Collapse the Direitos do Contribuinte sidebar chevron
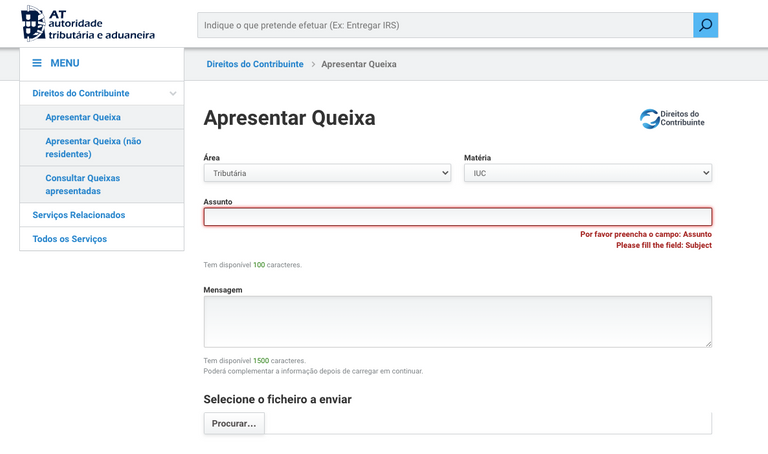The height and width of the screenshot is (454, 768). click(x=172, y=94)
